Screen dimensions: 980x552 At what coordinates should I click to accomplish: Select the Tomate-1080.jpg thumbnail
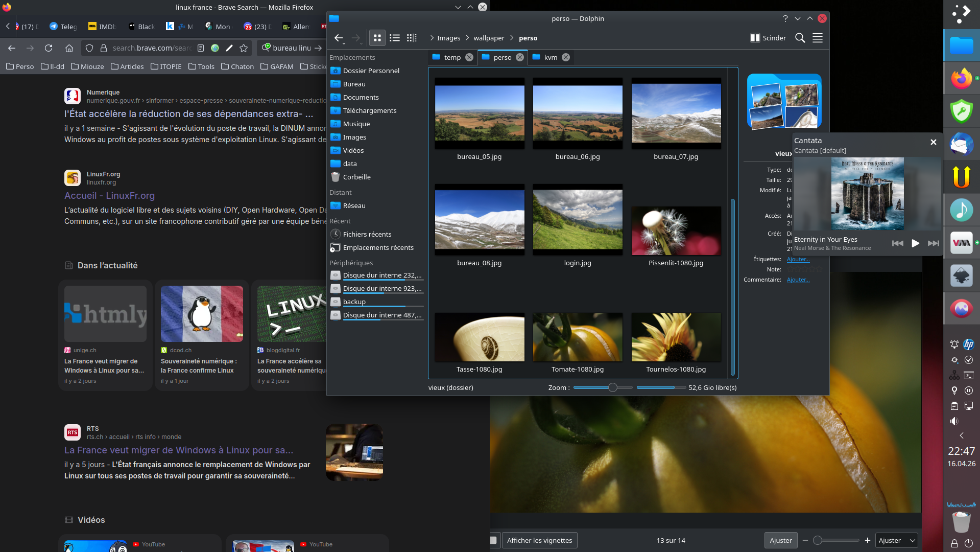click(578, 338)
